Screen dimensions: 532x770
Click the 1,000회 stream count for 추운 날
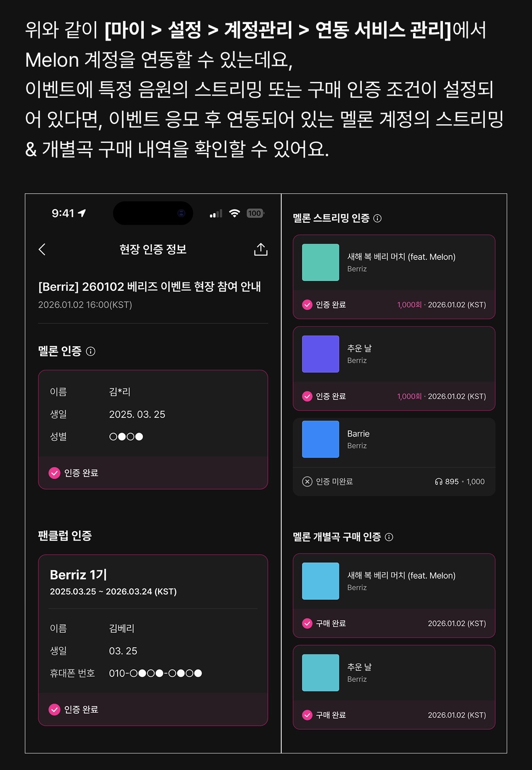coord(409,396)
